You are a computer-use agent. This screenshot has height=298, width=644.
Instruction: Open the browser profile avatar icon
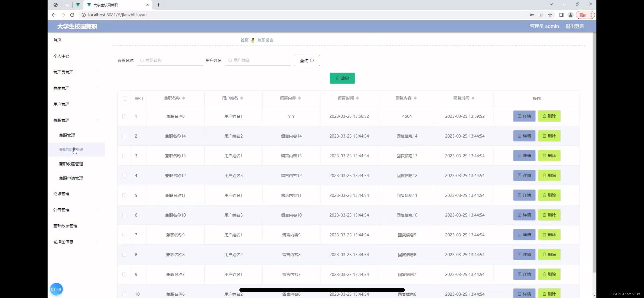tap(570, 15)
